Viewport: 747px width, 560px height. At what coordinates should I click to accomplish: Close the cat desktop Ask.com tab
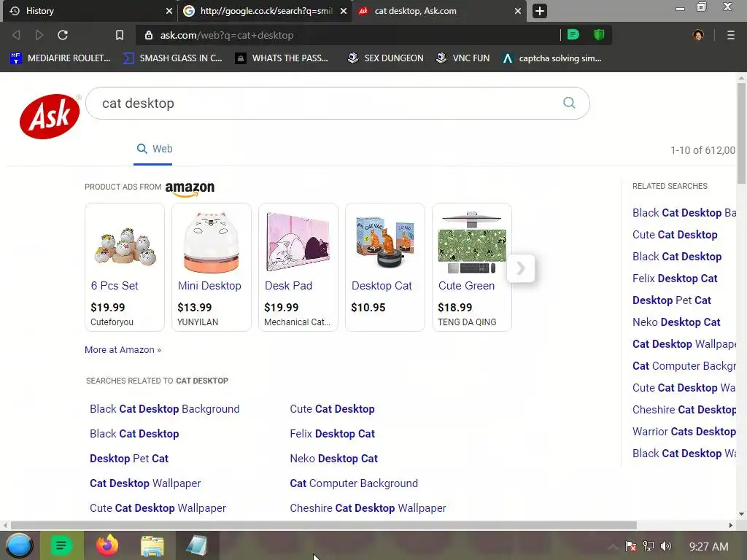coord(518,11)
